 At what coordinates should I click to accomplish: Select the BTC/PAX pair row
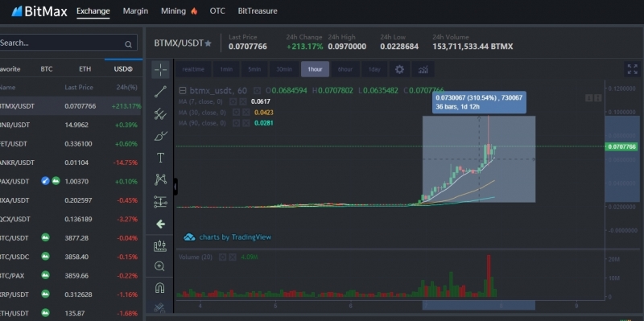[70, 275]
